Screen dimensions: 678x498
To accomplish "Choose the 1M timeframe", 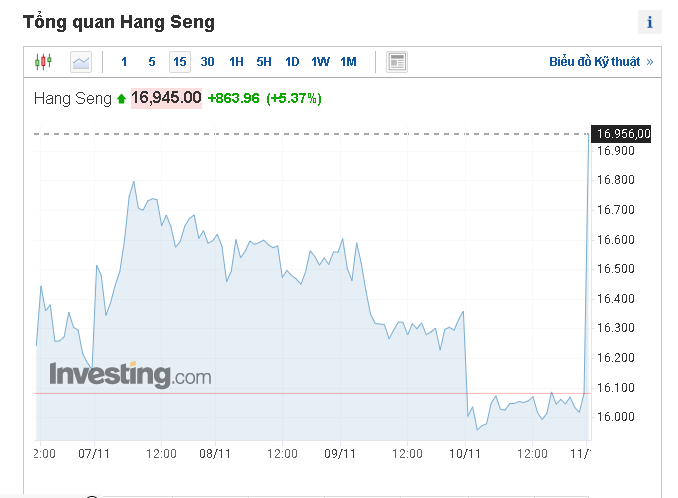I will click(x=348, y=62).
